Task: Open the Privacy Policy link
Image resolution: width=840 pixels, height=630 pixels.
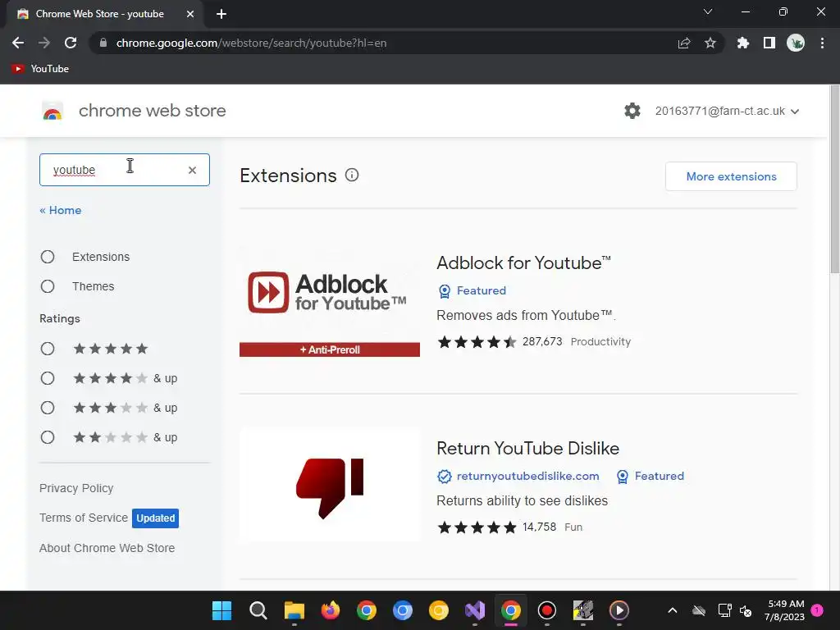Action: (x=76, y=488)
